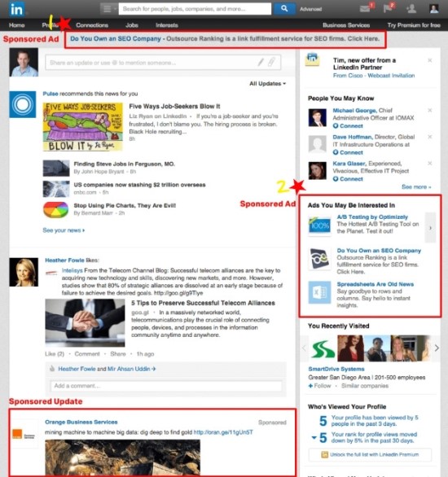Go back in recently visited carousel

304,348
